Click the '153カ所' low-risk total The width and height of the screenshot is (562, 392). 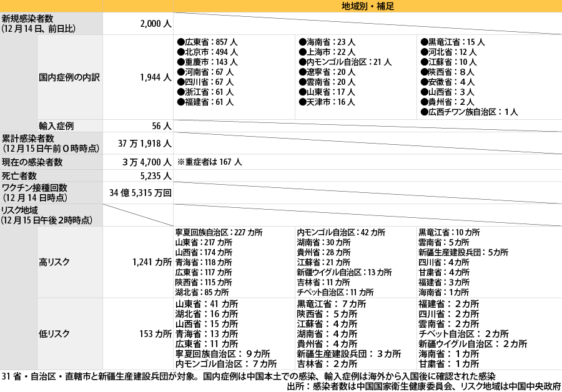(x=155, y=334)
